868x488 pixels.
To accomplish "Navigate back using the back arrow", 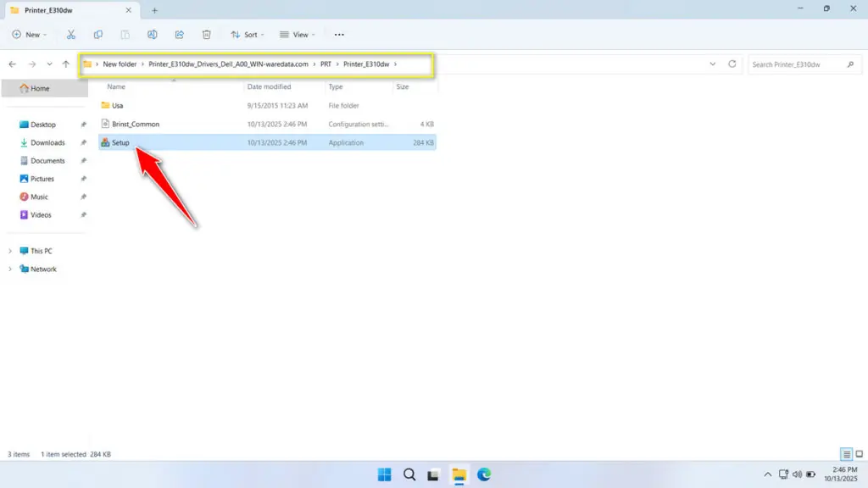I will tap(12, 64).
